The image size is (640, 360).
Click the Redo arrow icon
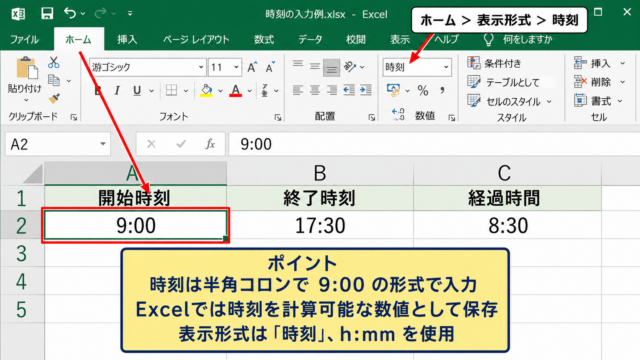tap(100, 13)
